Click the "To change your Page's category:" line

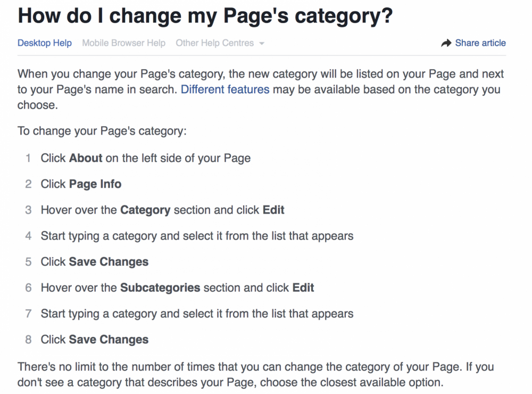[x=102, y=131]
